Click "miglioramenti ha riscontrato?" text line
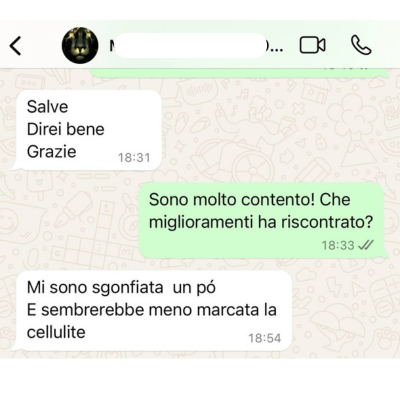The width and height of the screenshot is (400, 400). point(261,222)
